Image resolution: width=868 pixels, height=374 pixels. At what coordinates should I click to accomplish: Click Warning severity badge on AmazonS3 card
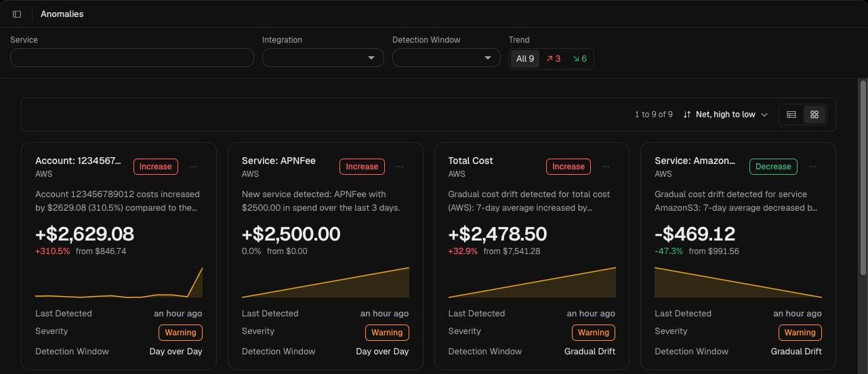click(x=800, y=333)
